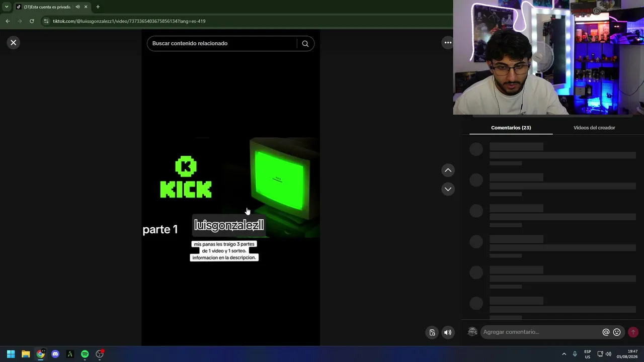Open Spotify from the taskbar
The width and height of the screenshot is (644, 362).
(85, 354)
